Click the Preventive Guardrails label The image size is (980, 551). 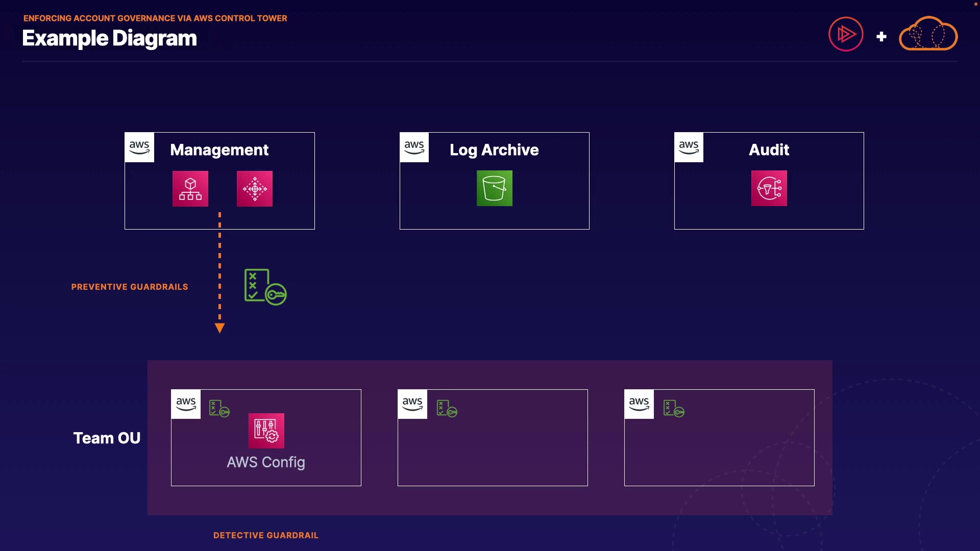130,287
